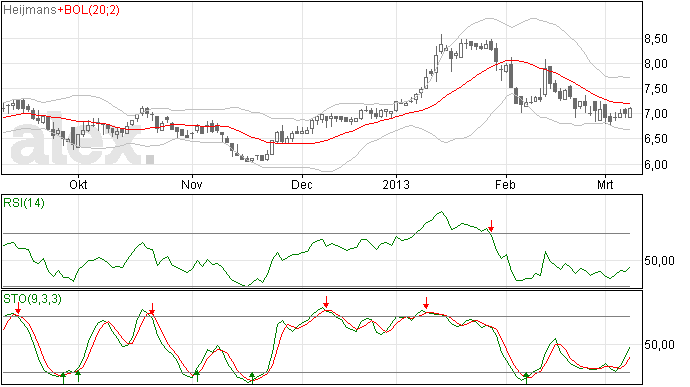The image size is (690, 387).
Task: Click the RSI 50,00 axis value
Action: click(660, 261)
